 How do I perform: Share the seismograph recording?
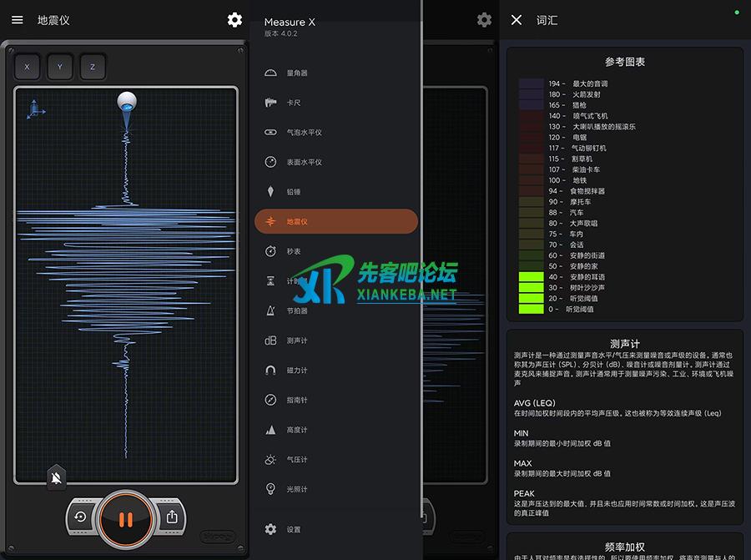[172, 517]
